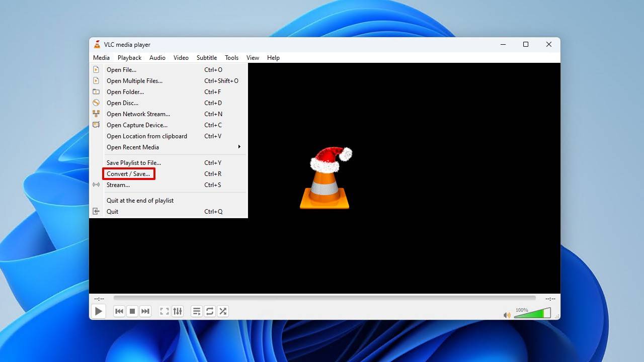Open the Playback menu
The height and width of the screenshot is (362, 644).
pyautogui.click(x=129, y=58)
